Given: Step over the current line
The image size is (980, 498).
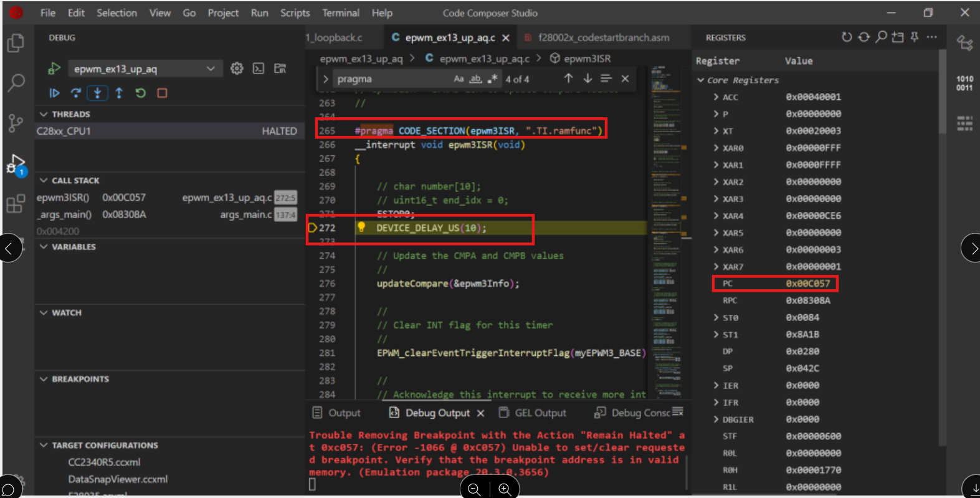Looking at the screenshot, I should [76, 93].
